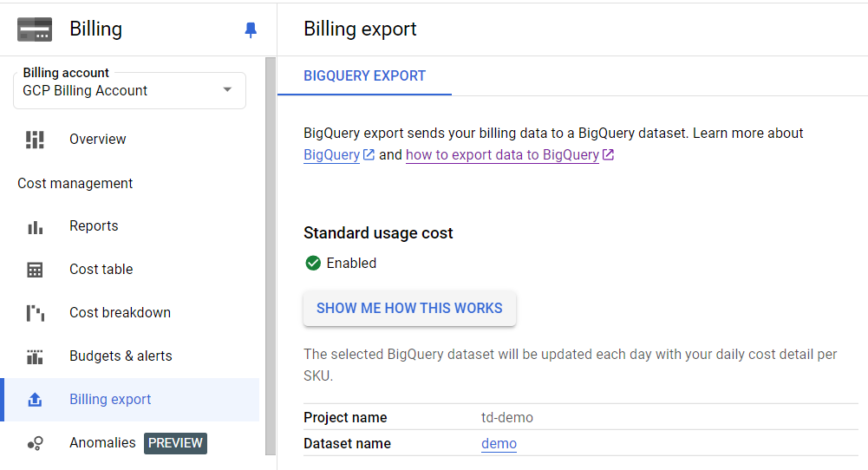Click the green Enabled checkmark icon
868x470 pixels.
tap(313, 263)
